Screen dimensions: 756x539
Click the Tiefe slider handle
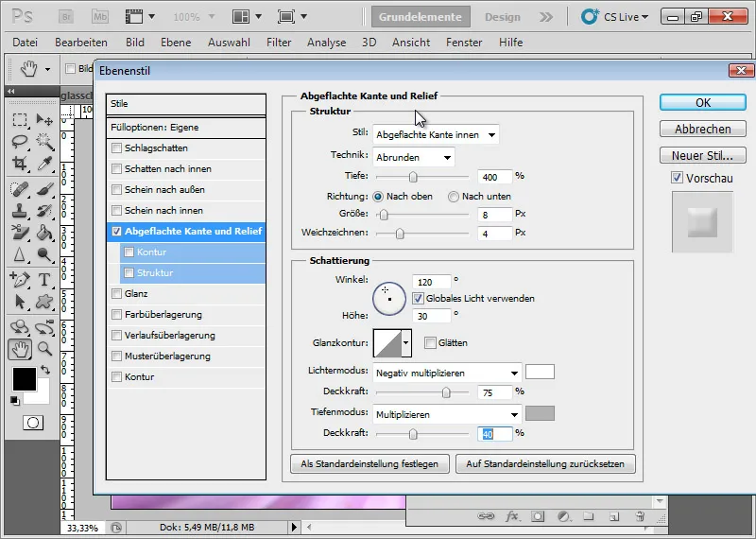pos(413,177)
